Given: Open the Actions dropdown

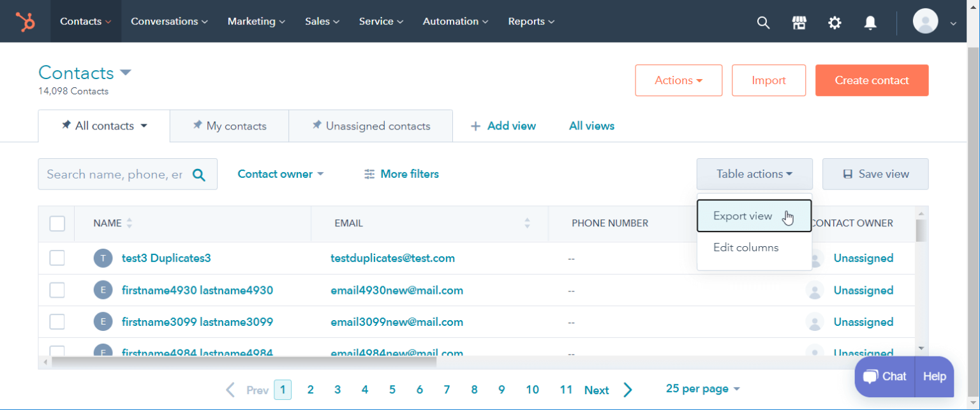Looking at the screenshot, I should point(678,80).
